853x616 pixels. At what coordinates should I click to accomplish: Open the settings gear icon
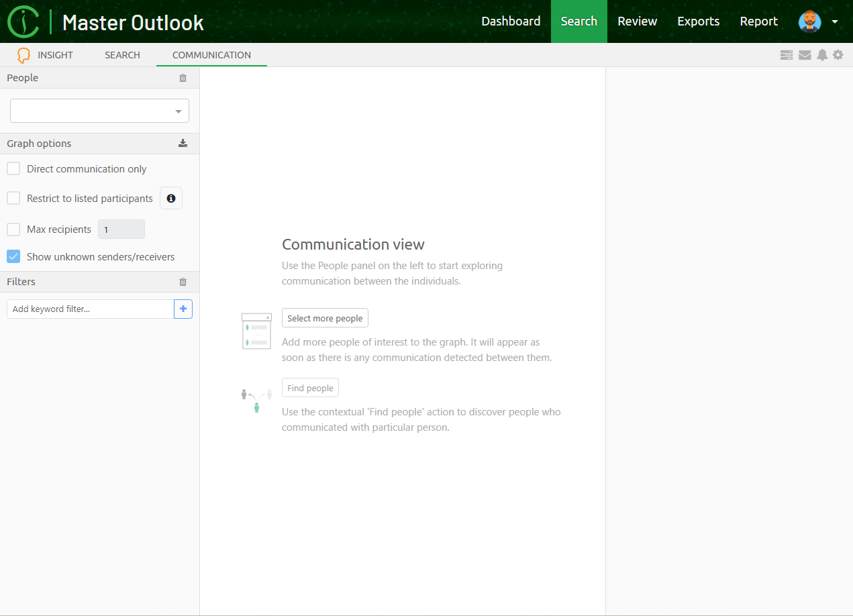coord(838,55)
